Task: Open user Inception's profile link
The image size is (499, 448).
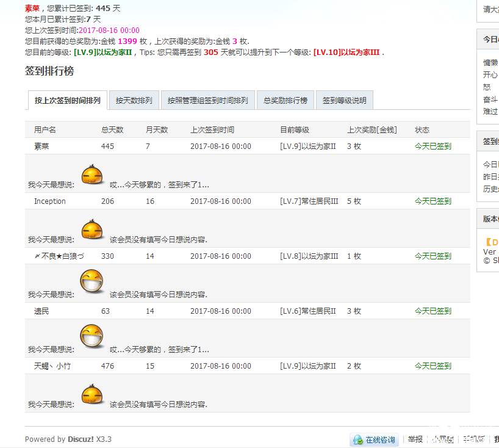Action: coord(50,201)
